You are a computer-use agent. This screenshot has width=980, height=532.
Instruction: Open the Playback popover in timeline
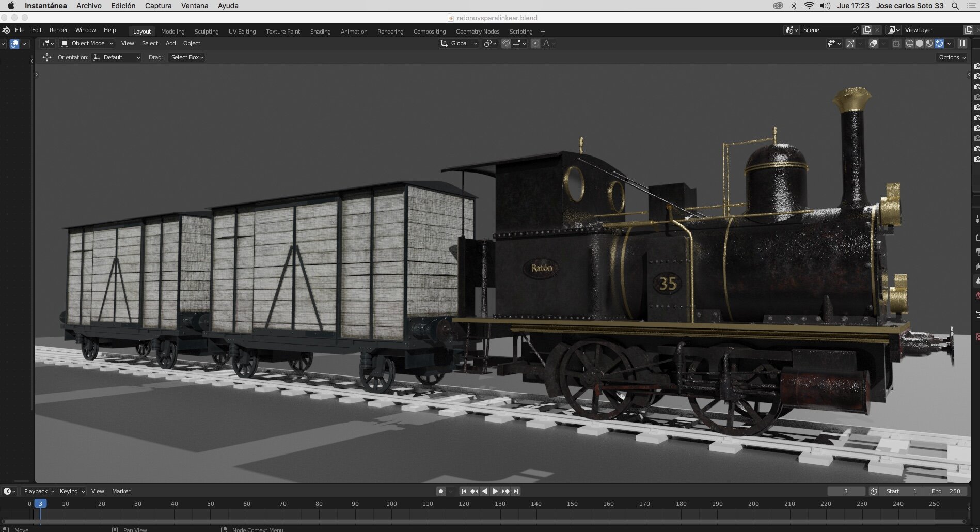point(39,491)
